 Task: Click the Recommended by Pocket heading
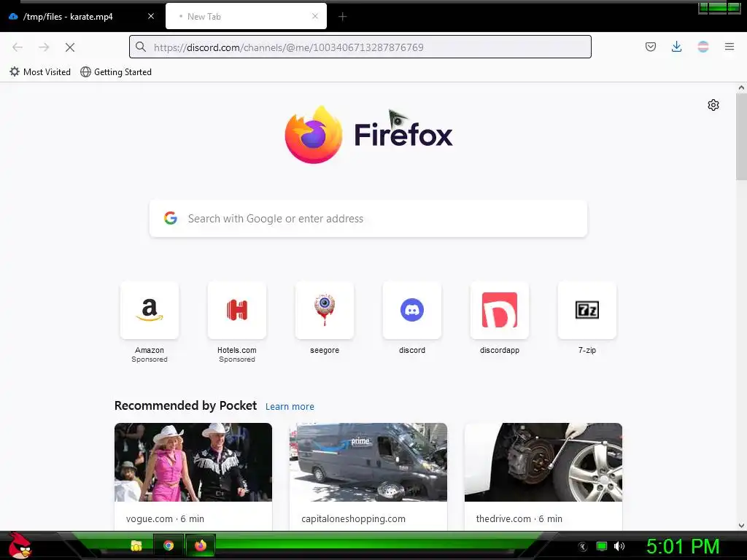coord(185,405)
